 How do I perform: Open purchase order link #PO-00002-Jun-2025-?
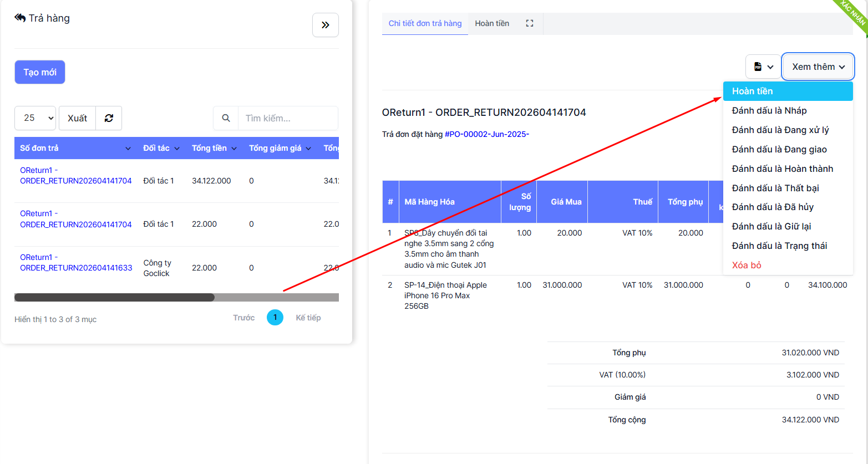[x=486, y=134]
